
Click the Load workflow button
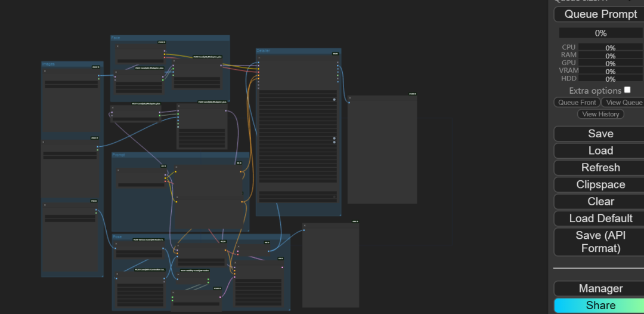600,150
